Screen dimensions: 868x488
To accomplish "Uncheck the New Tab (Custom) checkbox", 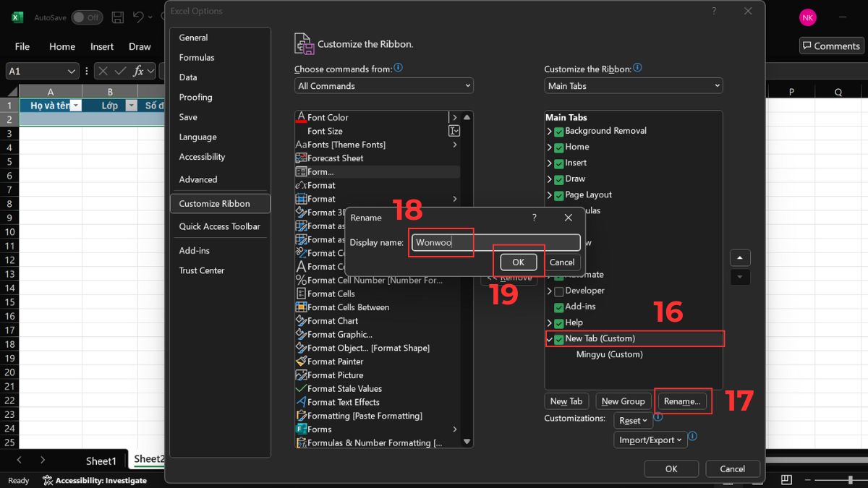I will [558, 338].
